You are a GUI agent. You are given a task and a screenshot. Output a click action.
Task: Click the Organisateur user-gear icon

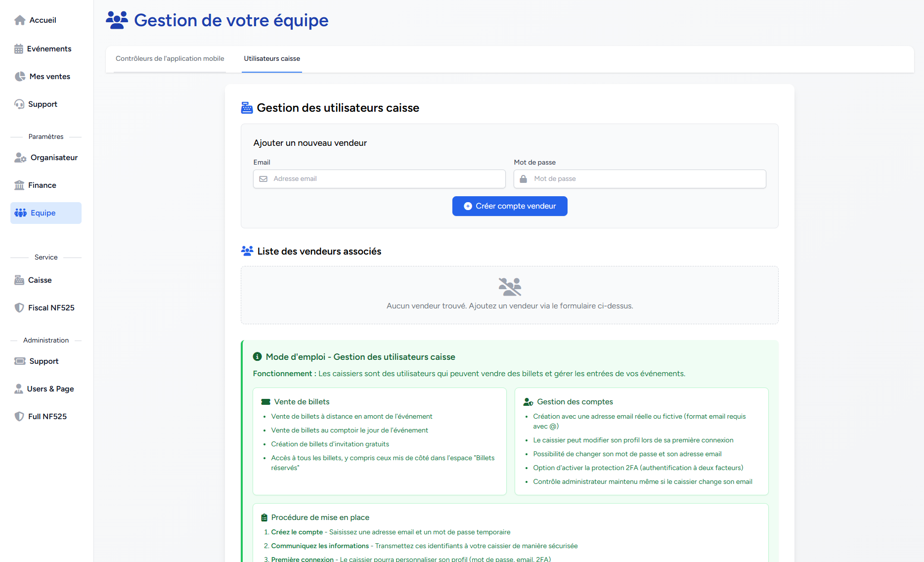20,158
